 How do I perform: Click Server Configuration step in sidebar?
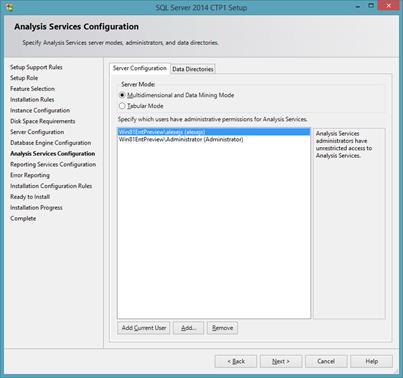click(x=37, y=132)
